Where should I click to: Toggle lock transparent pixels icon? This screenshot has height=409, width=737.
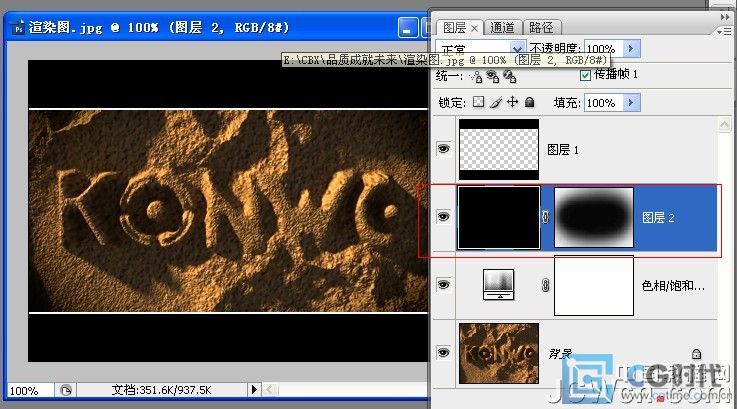478,102
